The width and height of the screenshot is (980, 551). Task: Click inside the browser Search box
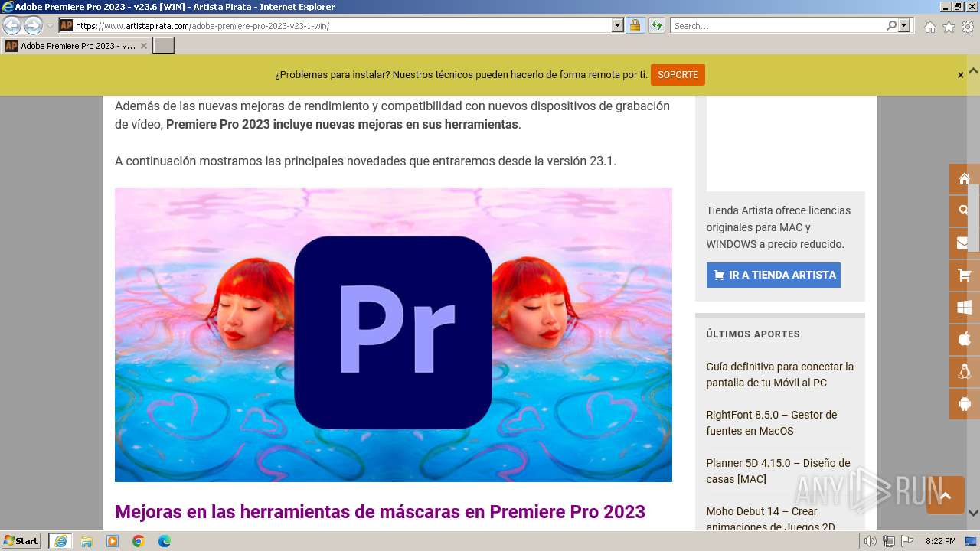777,25
